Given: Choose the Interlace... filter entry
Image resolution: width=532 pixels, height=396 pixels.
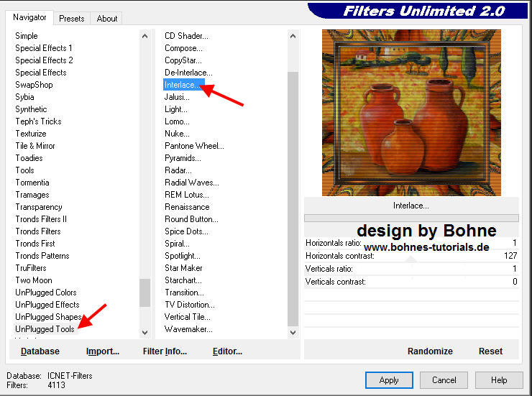Looking at the screenshot, I should (183, 85).
